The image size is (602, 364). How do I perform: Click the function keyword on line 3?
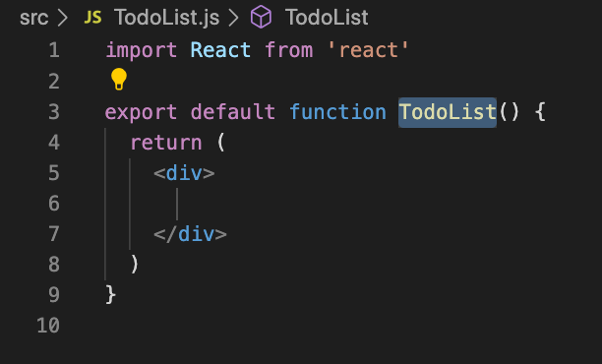(x=337, y=112)
